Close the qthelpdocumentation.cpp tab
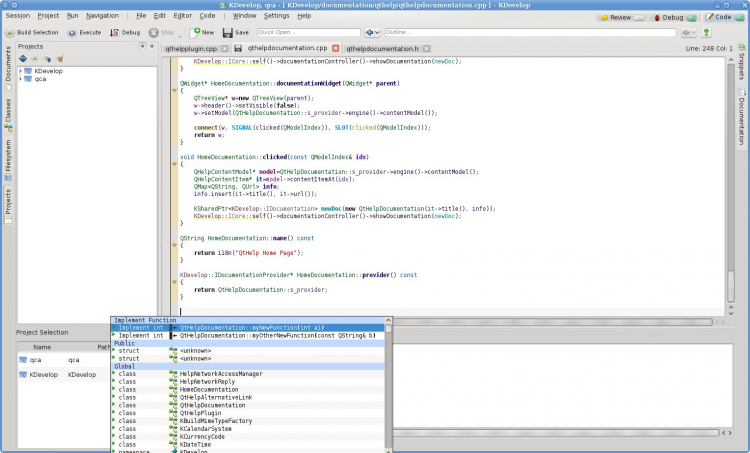Viewport: 750px width, 453px height. [335, 48]
